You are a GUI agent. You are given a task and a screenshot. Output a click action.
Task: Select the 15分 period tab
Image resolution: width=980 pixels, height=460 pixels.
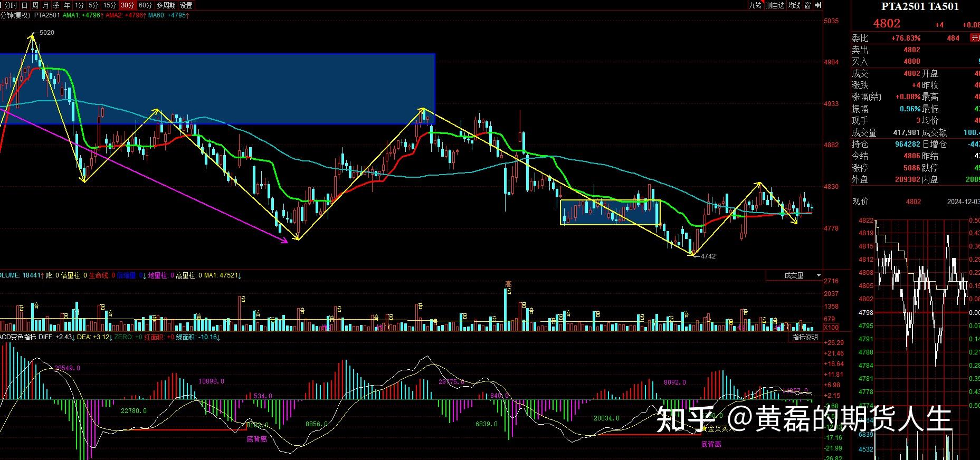click(x=109, y=5)
